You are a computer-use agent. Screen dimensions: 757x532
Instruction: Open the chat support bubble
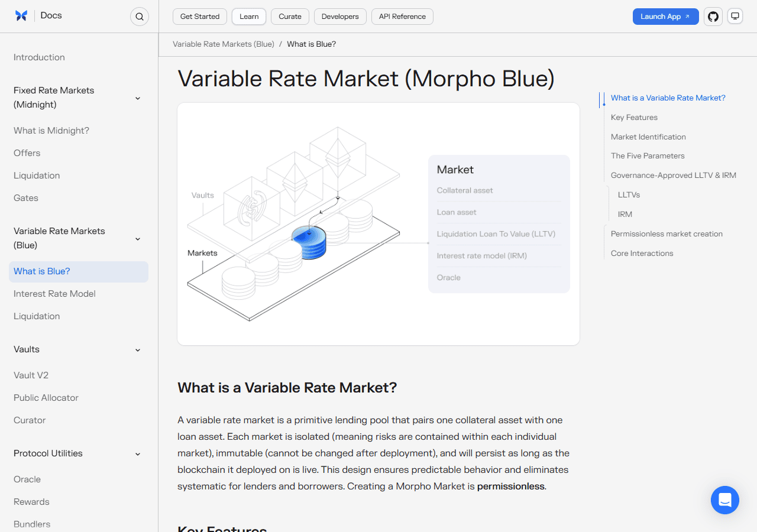pyautogui.click(x=725, y=500)
